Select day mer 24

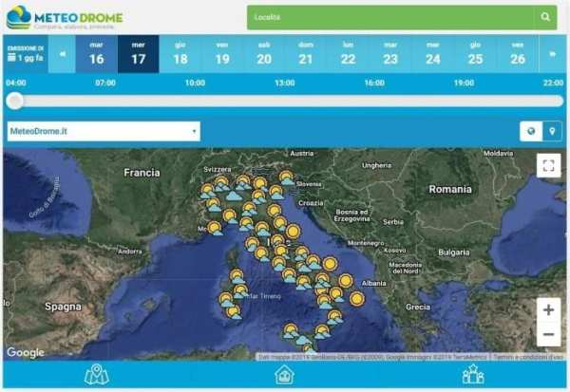click(433, 54)
